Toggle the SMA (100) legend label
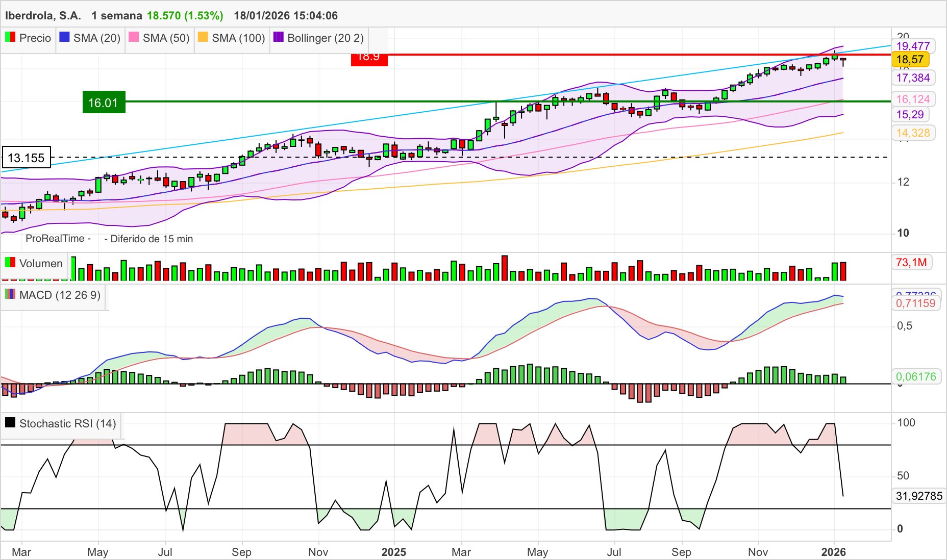Screen dimensions: 947x560 click(x=239, y=38)
